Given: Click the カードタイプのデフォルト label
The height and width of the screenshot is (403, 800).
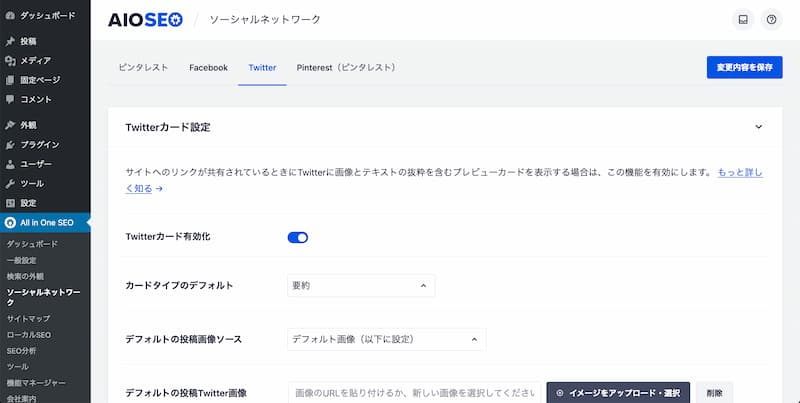Looking at the screenshot, I should click(179, 286).
